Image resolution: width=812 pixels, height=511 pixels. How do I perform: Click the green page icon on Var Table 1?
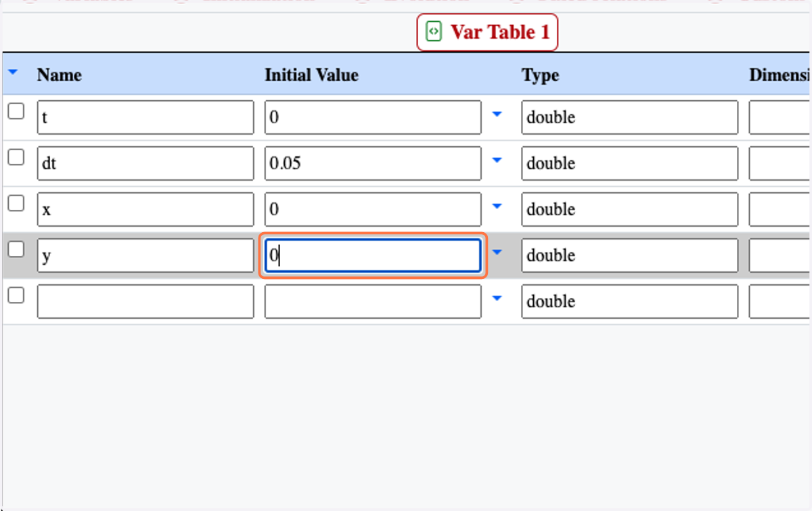(x=434, y=31)
